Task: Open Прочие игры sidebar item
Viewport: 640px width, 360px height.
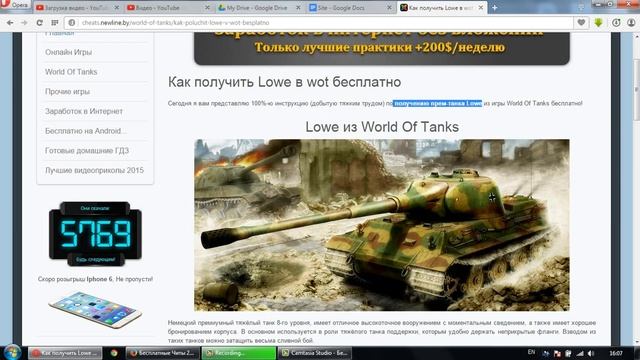Action: click(x=67, y=91)
